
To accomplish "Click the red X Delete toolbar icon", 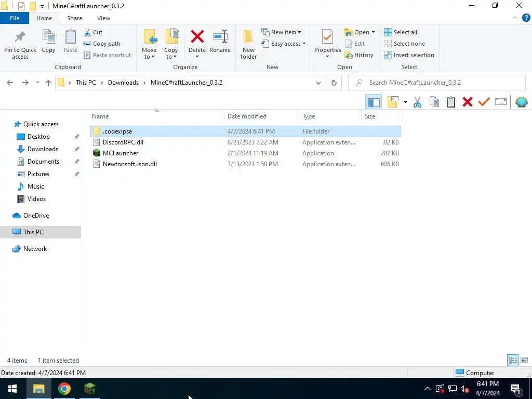I will click(468, 102).
